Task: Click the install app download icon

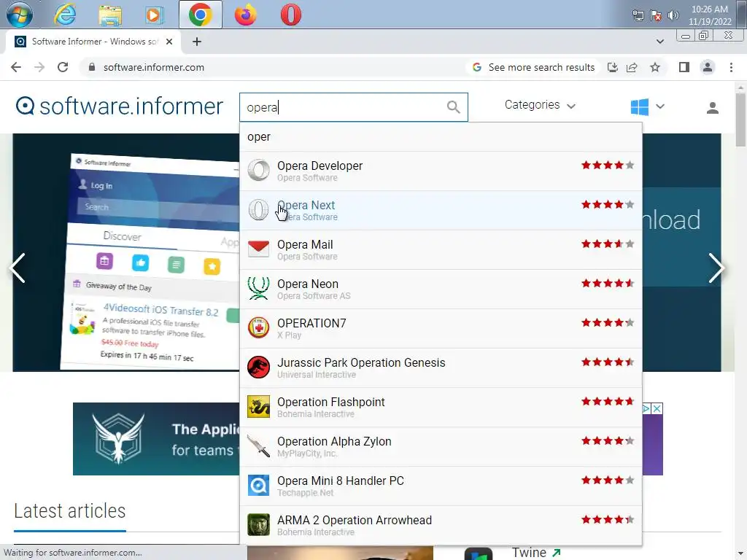Action: [613, 67]
